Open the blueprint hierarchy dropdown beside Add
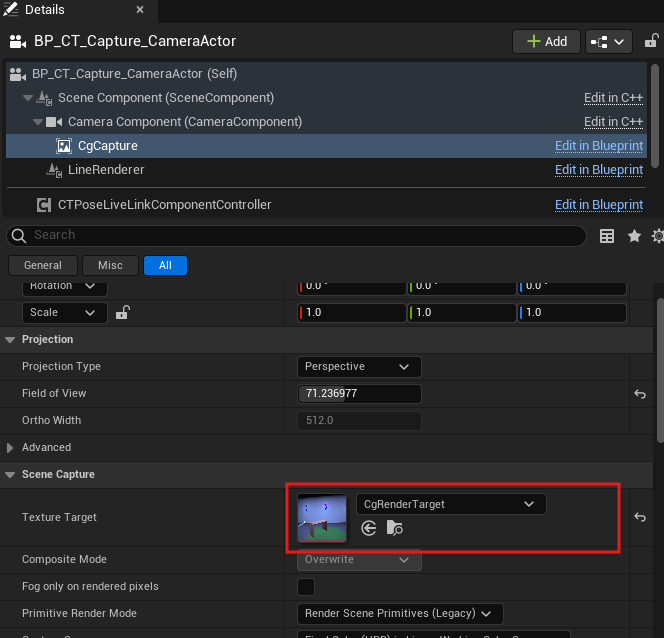Image resolution: width=664 pixels, height=638 pixels. coord(608,41)
